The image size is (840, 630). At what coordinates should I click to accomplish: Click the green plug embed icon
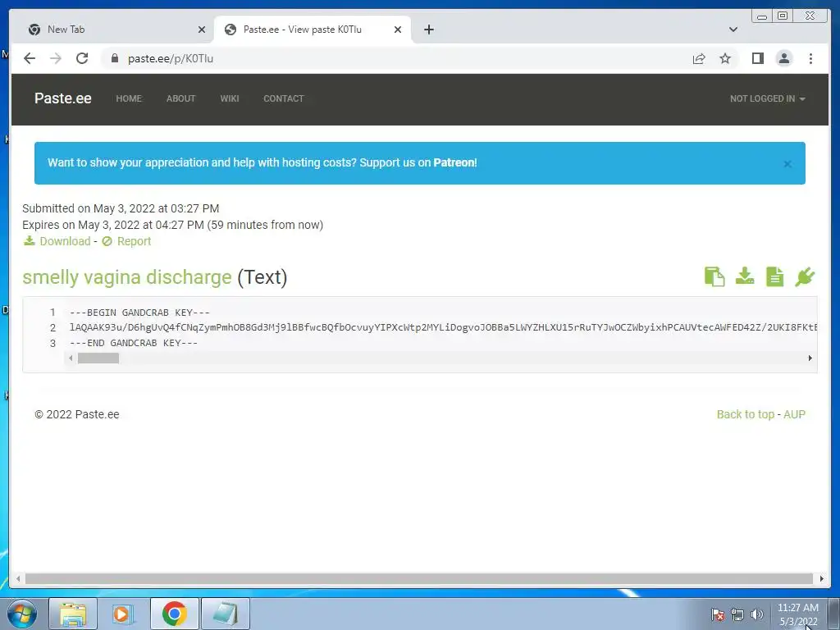805,276
